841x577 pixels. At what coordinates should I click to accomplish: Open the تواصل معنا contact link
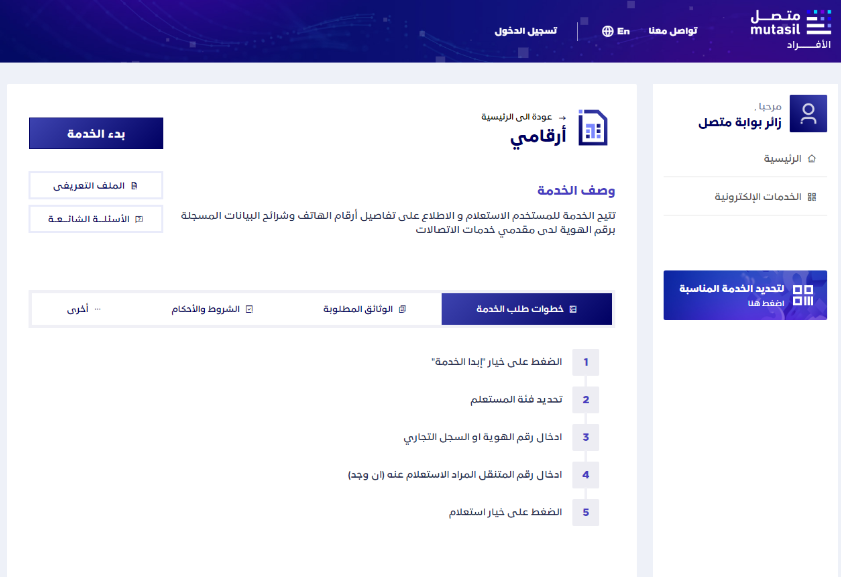672,31
